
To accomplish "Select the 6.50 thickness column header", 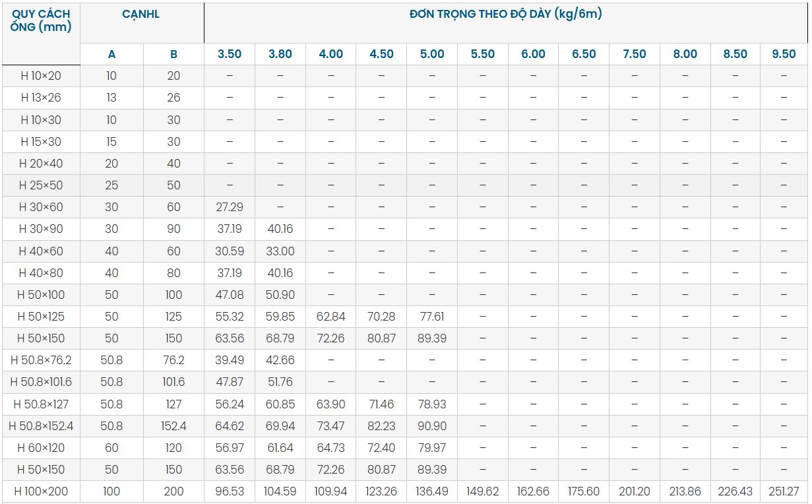I will click(584, 54).
